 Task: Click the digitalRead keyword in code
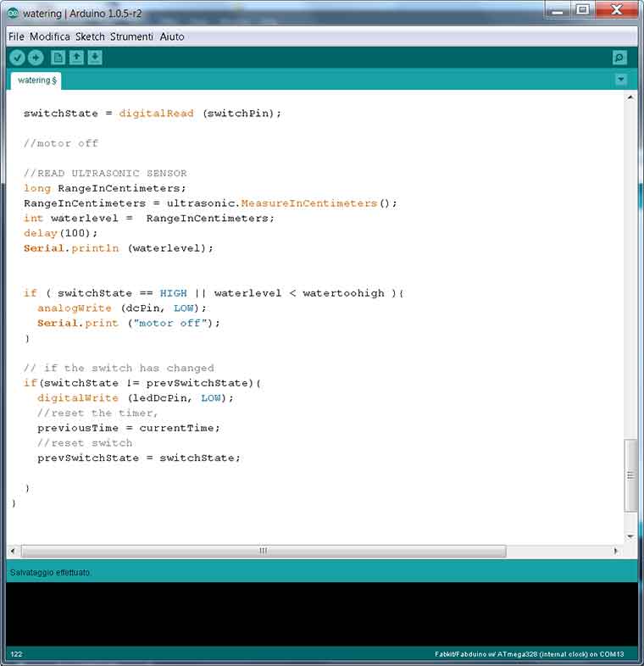tap(156, 114)
